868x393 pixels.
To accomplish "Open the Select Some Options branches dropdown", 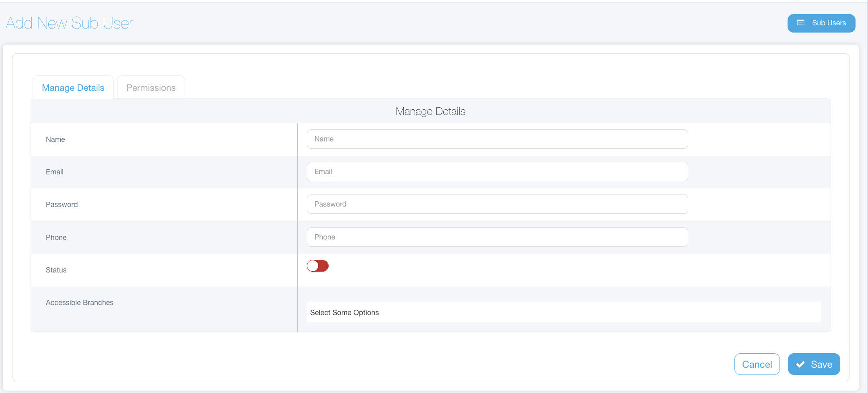I will tap(563, 312).
